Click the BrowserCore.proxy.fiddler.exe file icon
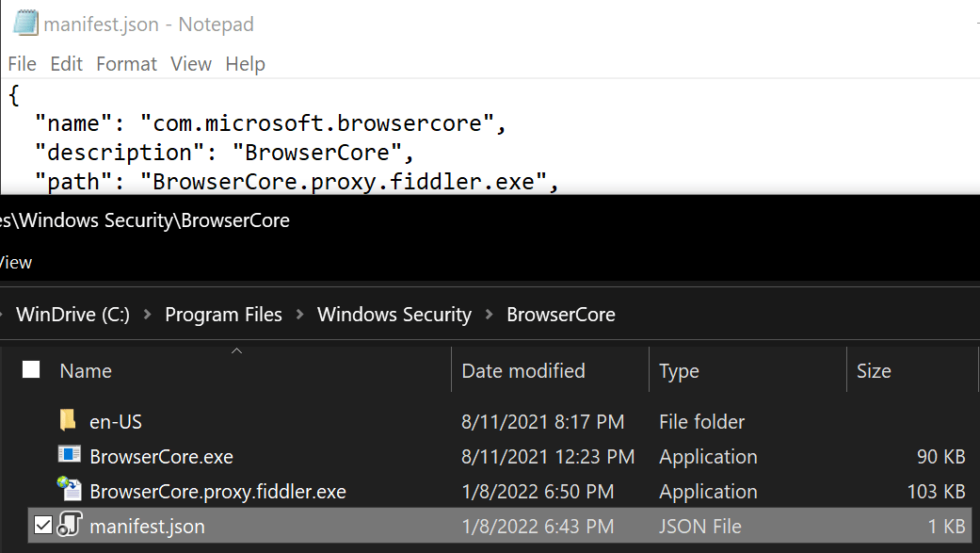 (x=69, y=489)
